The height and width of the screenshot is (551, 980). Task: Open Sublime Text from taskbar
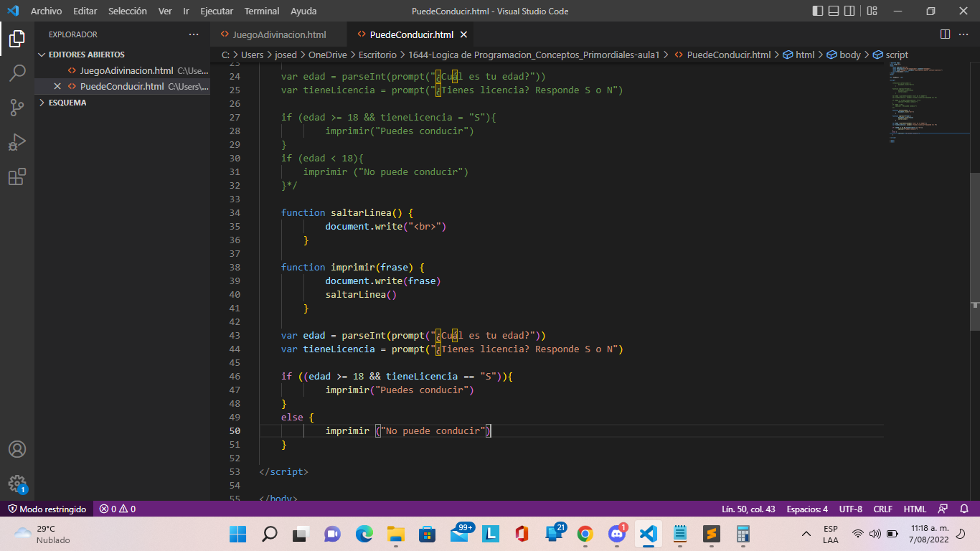pyautogui.click(x=712, y=534)
